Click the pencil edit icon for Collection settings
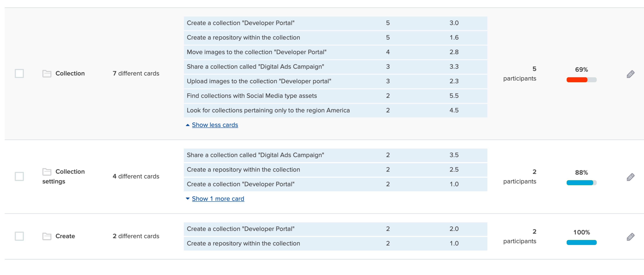644x275 pixels. click(630, 177)
